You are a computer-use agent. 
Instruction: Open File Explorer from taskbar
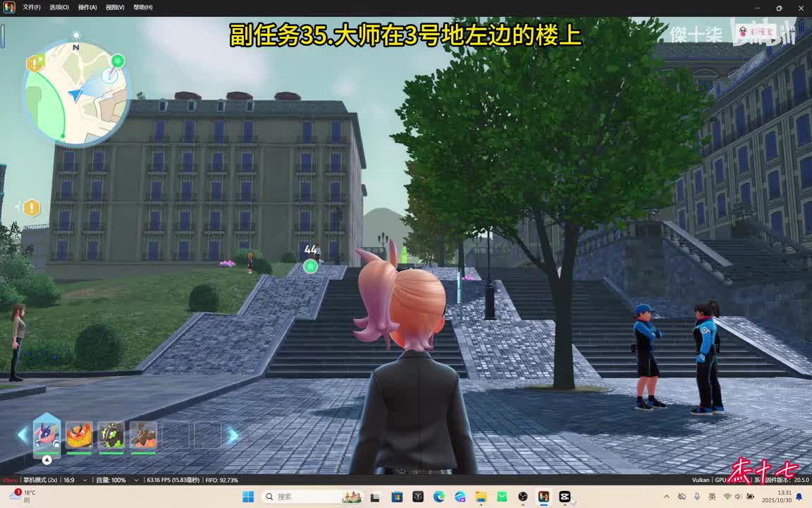tap(481, 497)
